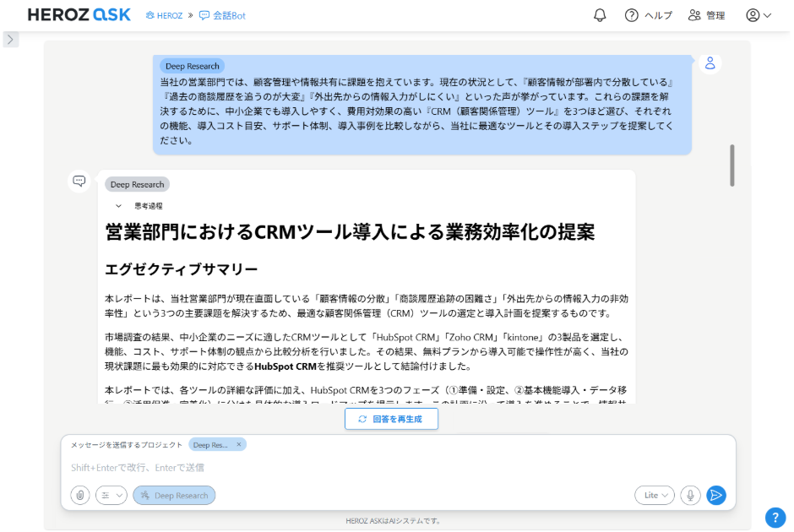Click the bold HubSpot CRM text
This screenshot has height=532, width=794.
(x=286, y=366)
